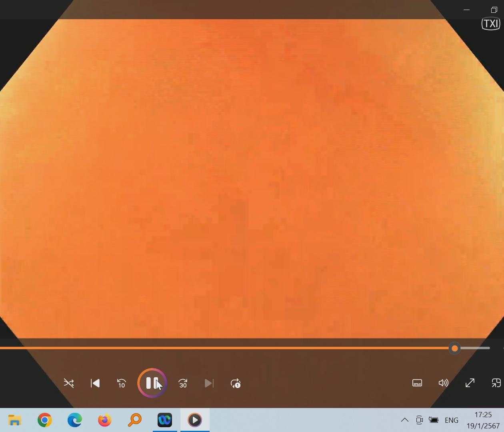
Task: Go to the next track
Action: [x=209, y=383]
